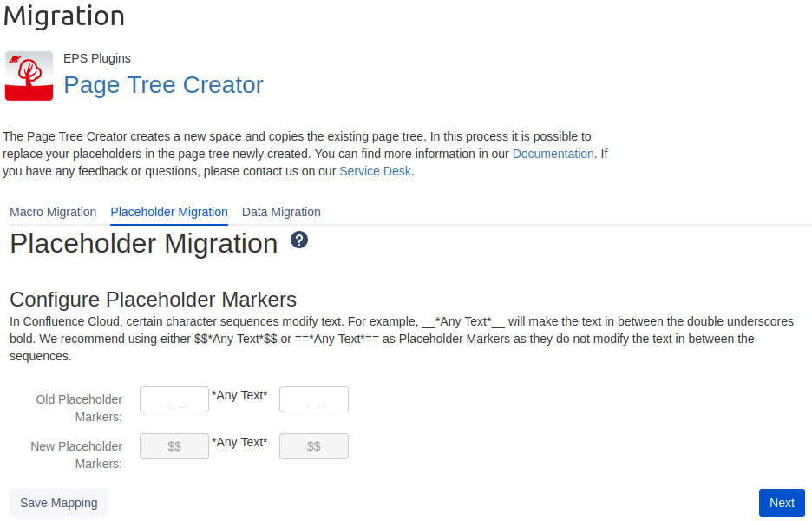Click the Next button

(x=782, y=503)
